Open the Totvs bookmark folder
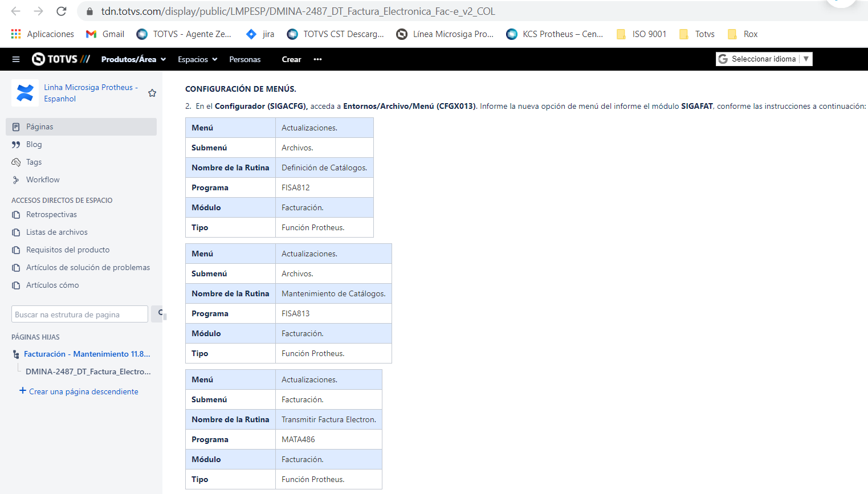868x494 pixels. (696, 34)
